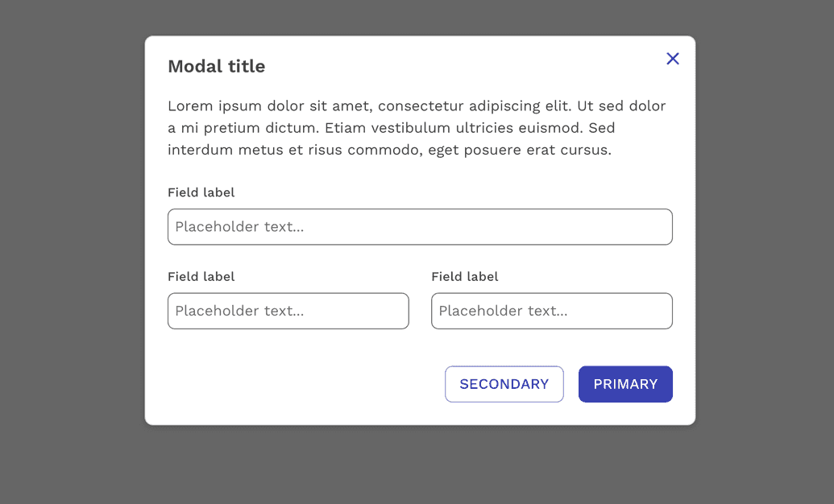This screenshot has height=504, width=834.
Task: Click the full-width placeholder text field
Action: click(x=420, y=227)
